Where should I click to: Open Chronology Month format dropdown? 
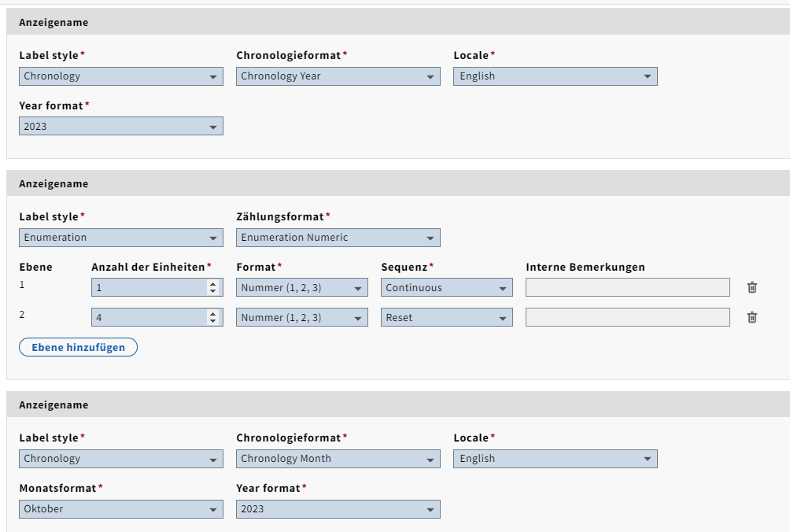[x=338, y=459]
